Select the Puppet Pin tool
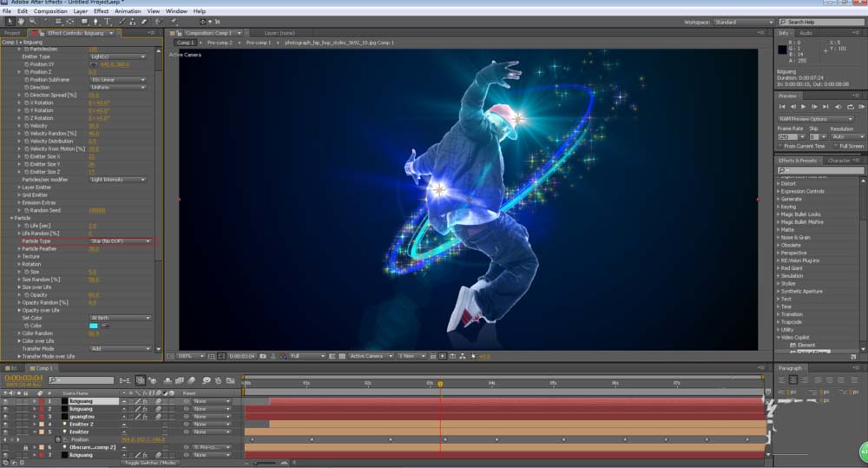Image resolution: width=868 pixels, height=468 pixels. pos(174,22)
